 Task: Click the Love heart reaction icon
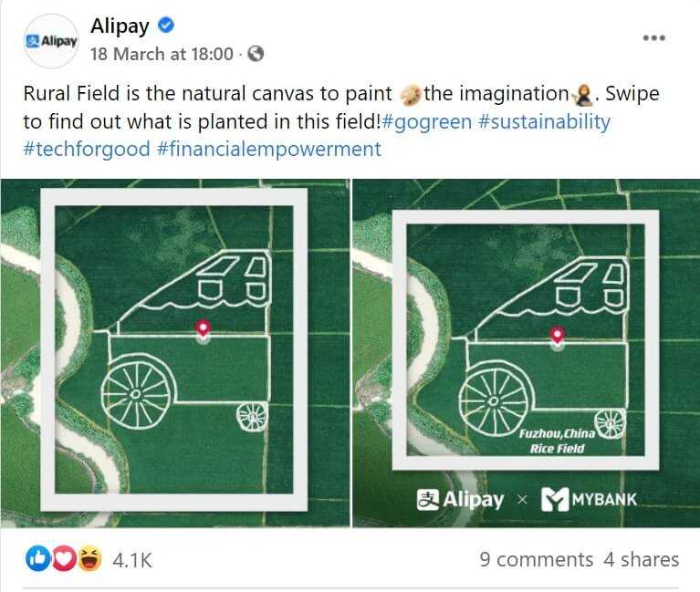click(64, 558)
